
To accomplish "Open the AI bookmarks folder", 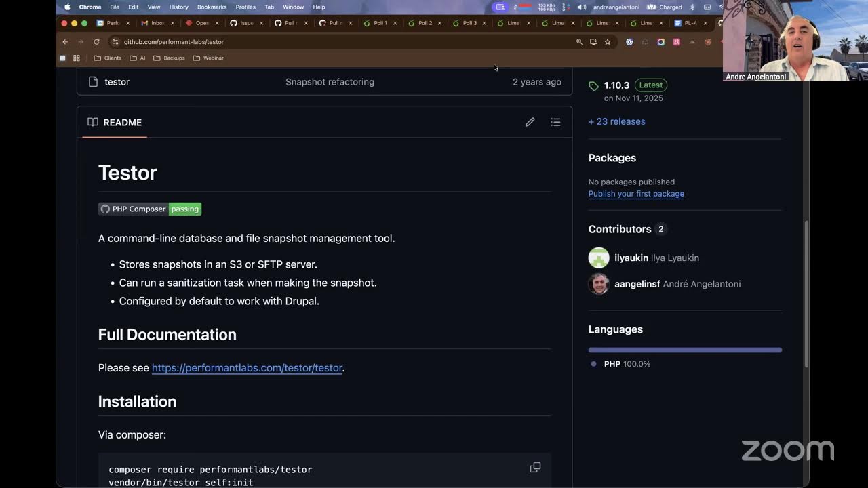I will (x=138, y=58).
